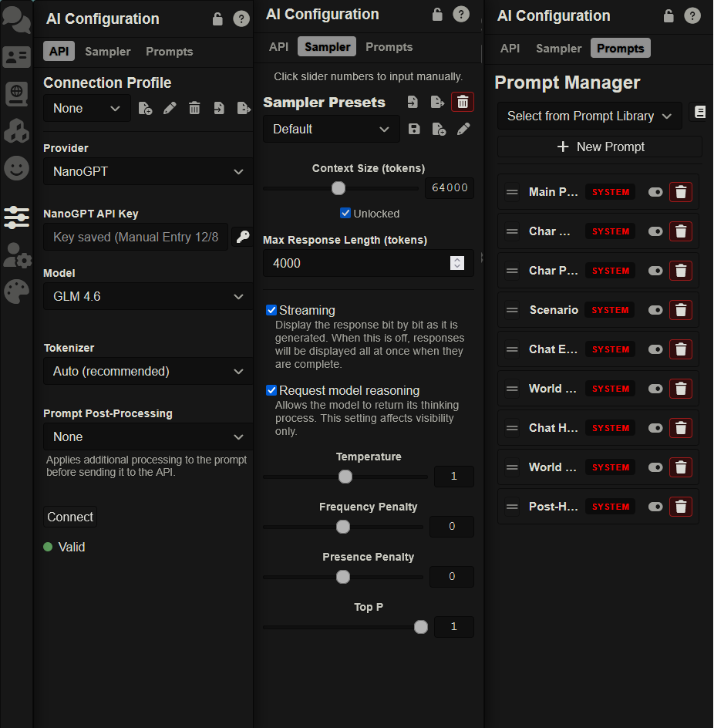Toggle visibility of Chat E... prompt

coord(655,349)
